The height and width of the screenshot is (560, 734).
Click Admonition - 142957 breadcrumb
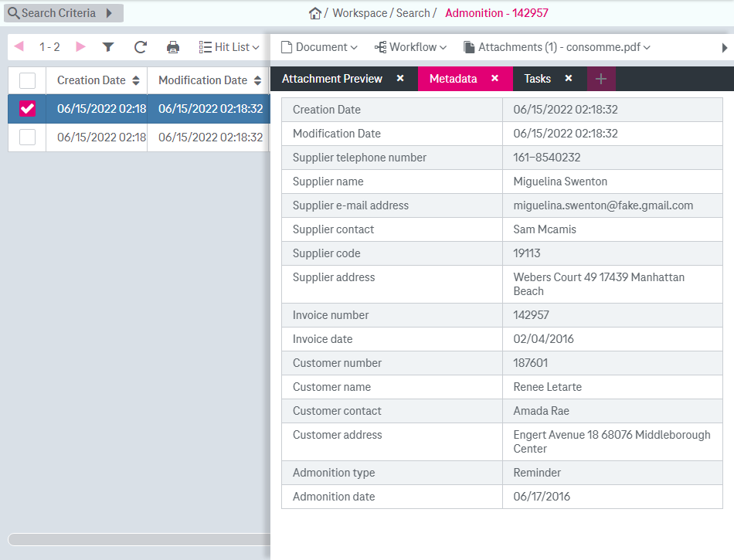click(497, 13)
